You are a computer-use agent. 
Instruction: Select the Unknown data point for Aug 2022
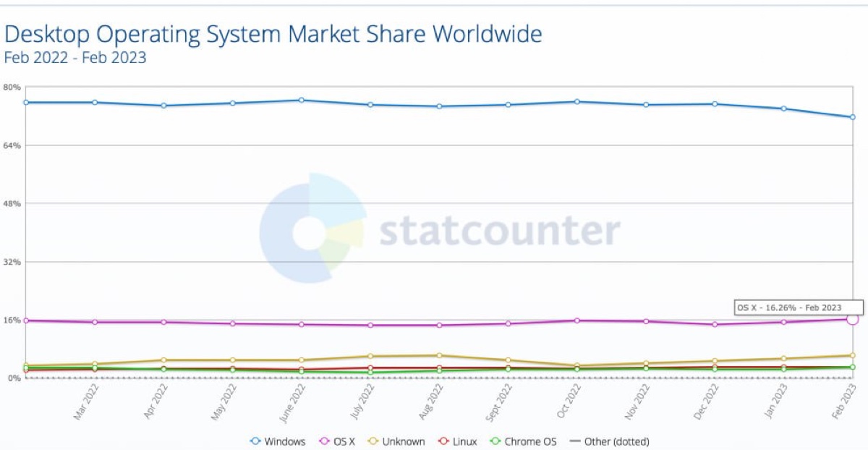click(x=439, y=355)
